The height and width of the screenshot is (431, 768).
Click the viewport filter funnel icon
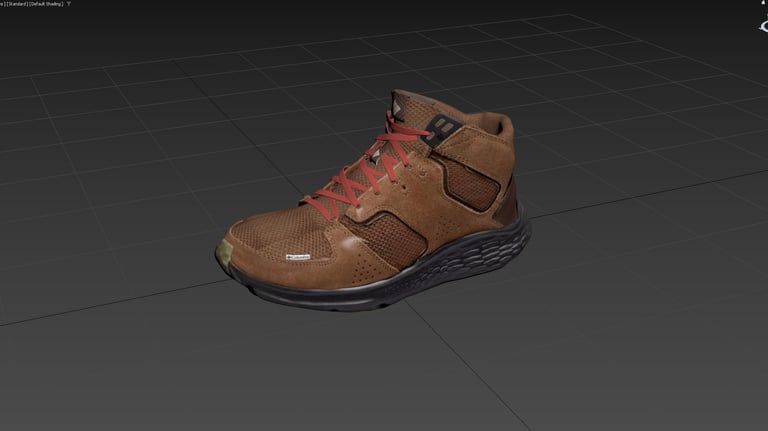pyautogui.click(x=69, y=4)
